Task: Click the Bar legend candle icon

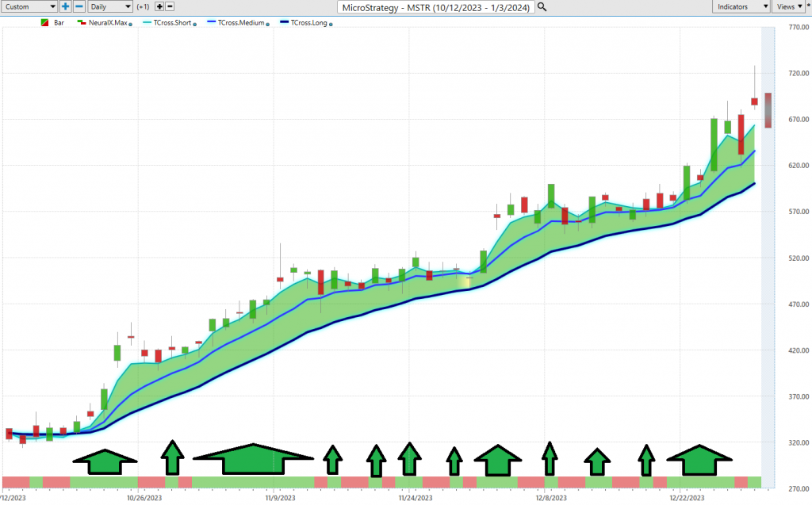Action: (44, 23)
